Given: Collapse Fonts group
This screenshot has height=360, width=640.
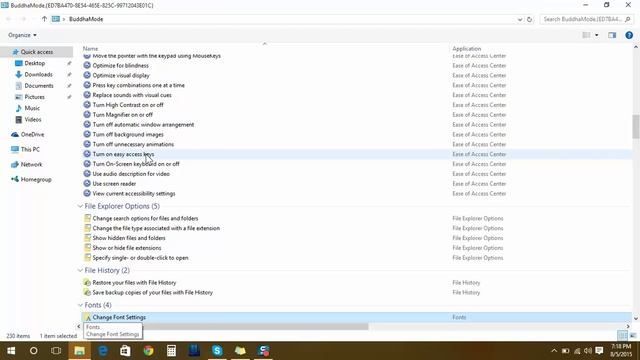Looking at the screenshot, I should pos(80,305).
